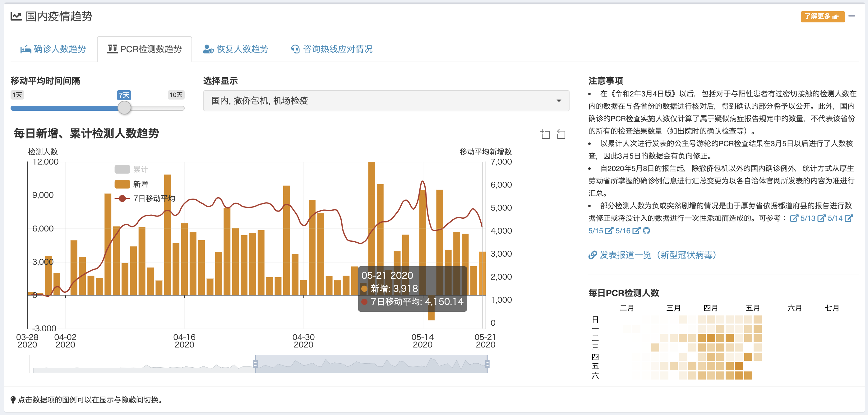Click the dropdown arrow of 国内, 撤侨包机 selector
The width and height of the screenshot is (868, 415).
559,100
